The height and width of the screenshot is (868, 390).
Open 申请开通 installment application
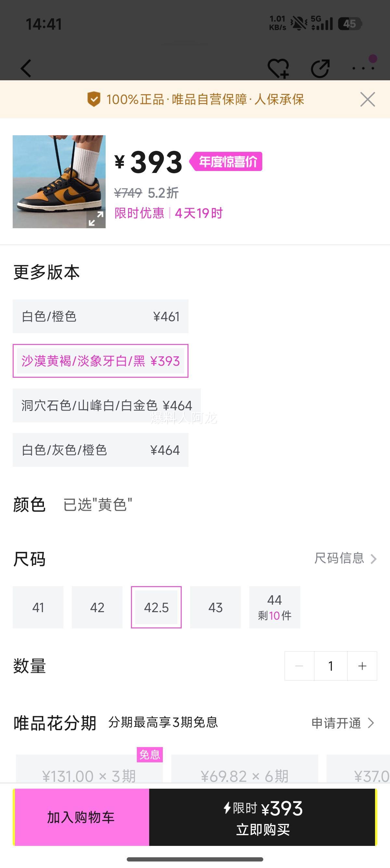(x=343, y=723)
